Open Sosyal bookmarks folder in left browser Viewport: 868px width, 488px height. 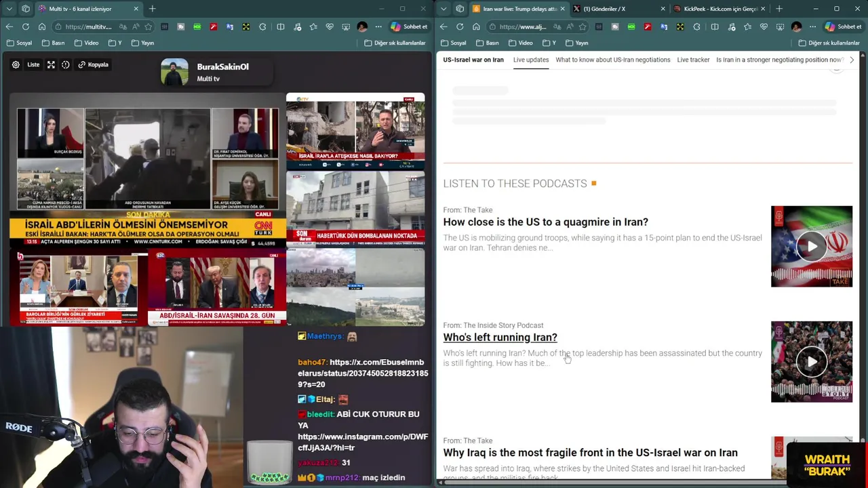pyautogui.click(x=19, y=43)
